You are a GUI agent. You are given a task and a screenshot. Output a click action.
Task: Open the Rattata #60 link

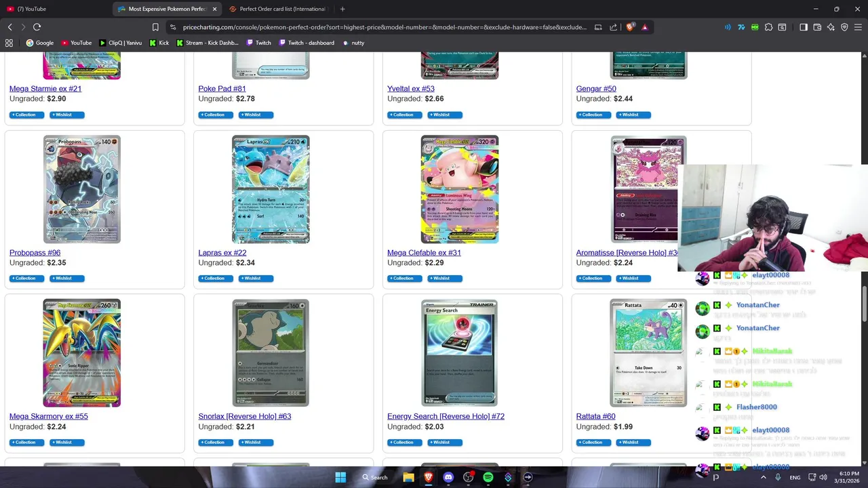pyautogui.click(x=595, y=416)
